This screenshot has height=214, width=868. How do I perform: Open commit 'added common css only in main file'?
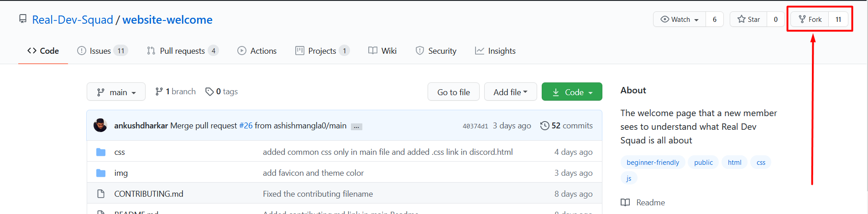point(388,152)
